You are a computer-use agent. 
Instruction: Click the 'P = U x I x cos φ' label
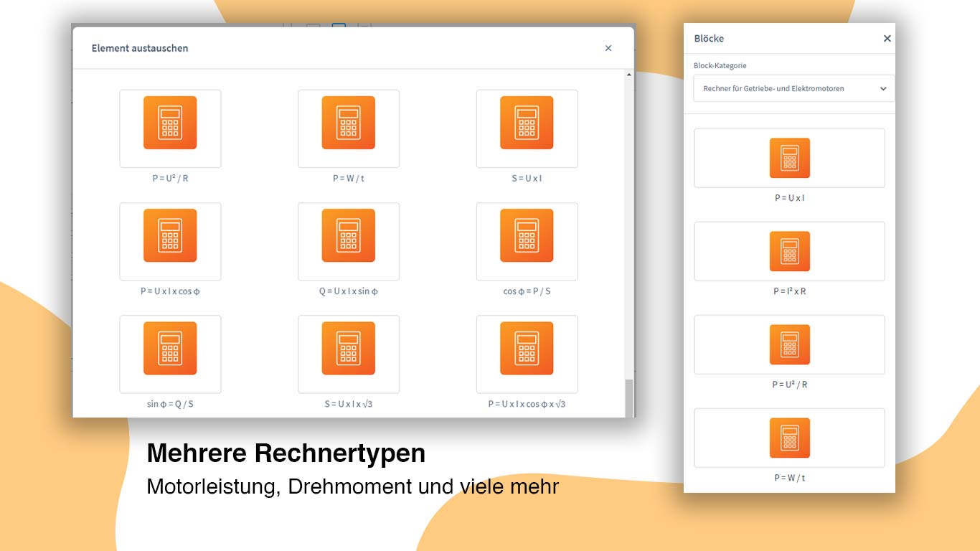(x=170, y=291)
